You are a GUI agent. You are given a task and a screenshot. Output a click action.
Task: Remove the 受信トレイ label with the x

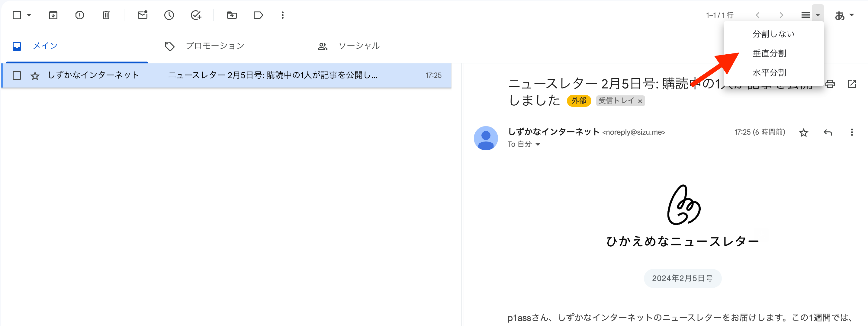[x=640, y=101]
